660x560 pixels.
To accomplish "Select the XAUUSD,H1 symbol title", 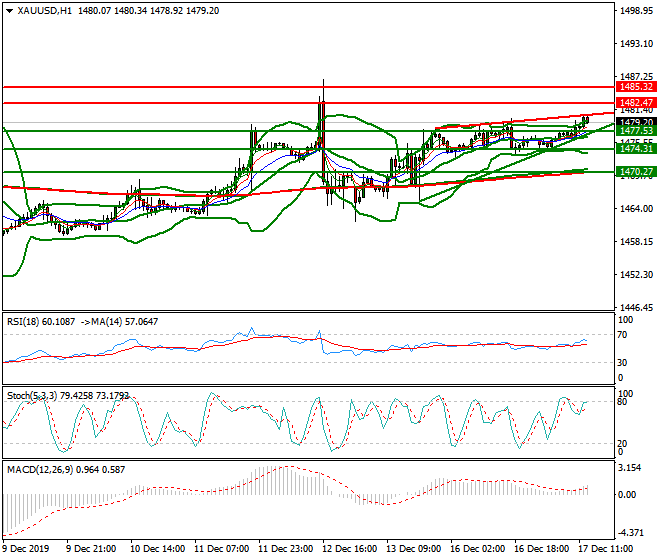I will (x=45, y=11).
